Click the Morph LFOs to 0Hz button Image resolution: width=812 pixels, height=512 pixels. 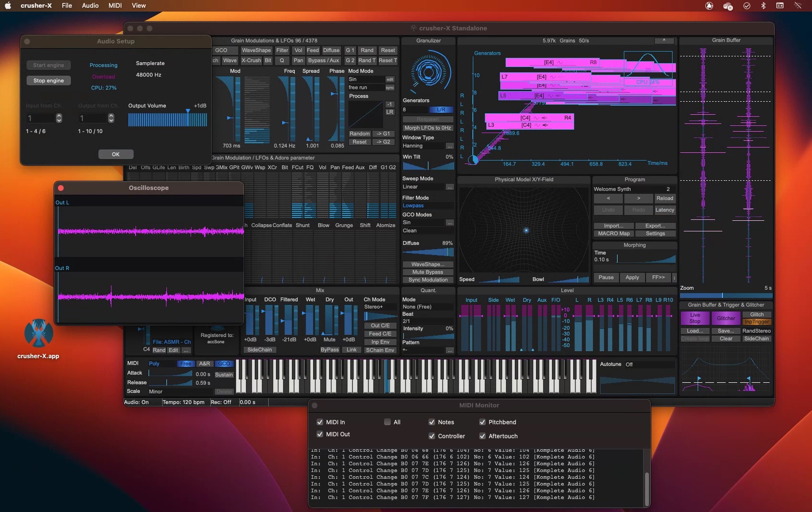pos(428,128)
